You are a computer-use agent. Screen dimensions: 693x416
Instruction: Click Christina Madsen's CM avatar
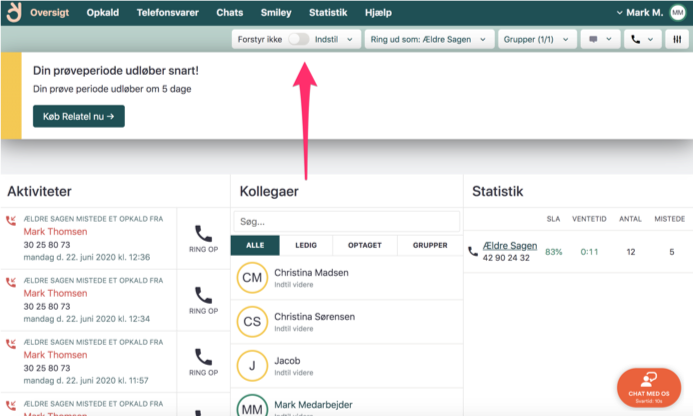[x=252, y=278]
